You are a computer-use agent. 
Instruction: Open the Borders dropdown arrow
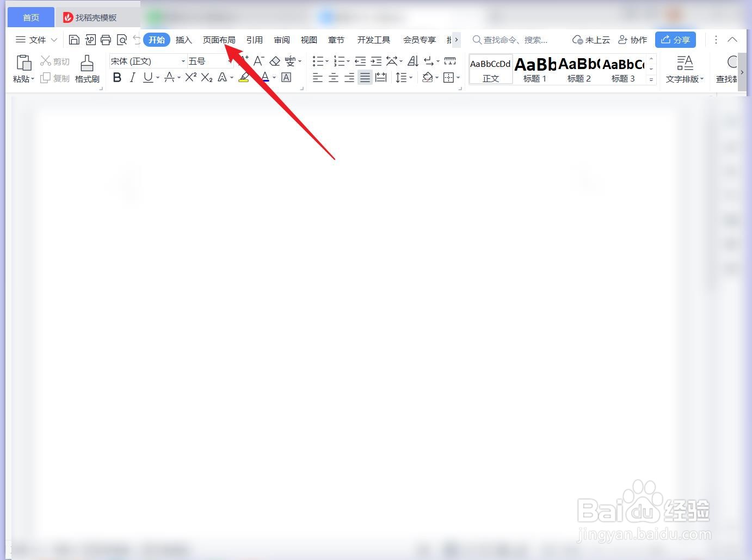point(458,78)
